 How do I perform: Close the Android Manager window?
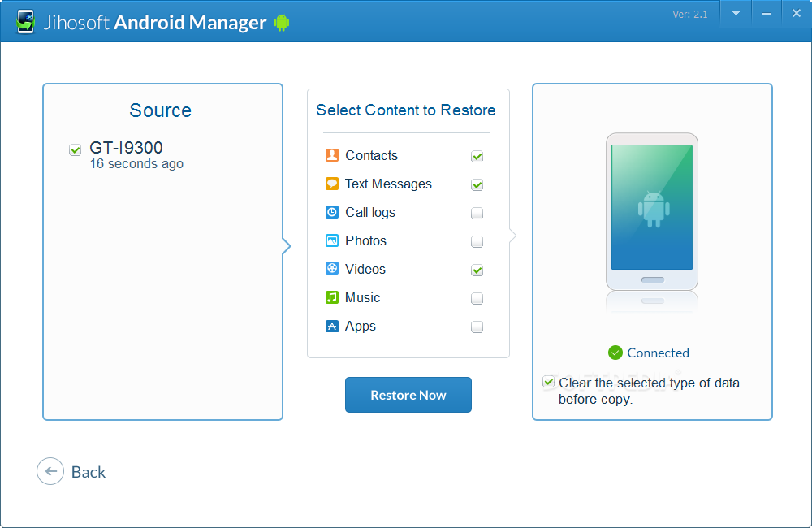coord(797,14)
